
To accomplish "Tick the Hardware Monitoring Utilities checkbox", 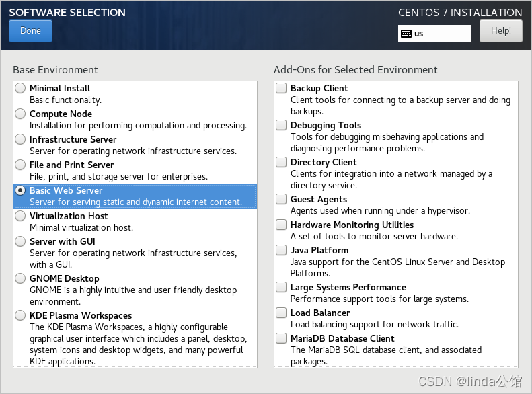I will tap(281, 225).
